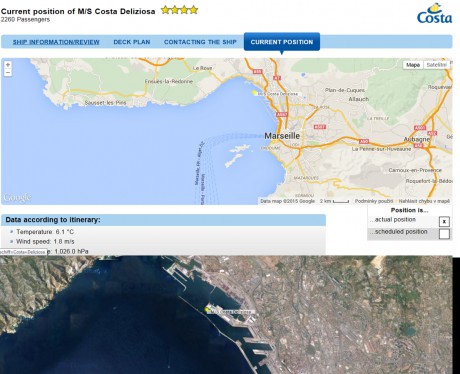
Task: Enable the scheduled position checkbox
Action: point(444,234)
